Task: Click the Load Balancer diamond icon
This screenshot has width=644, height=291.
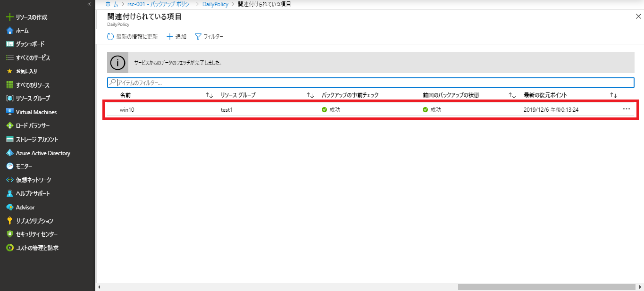Action: [9, 126]
